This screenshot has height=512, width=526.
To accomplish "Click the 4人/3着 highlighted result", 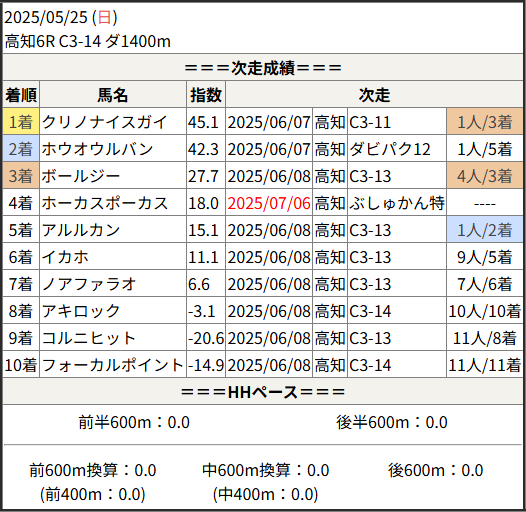I will [484, 176].
